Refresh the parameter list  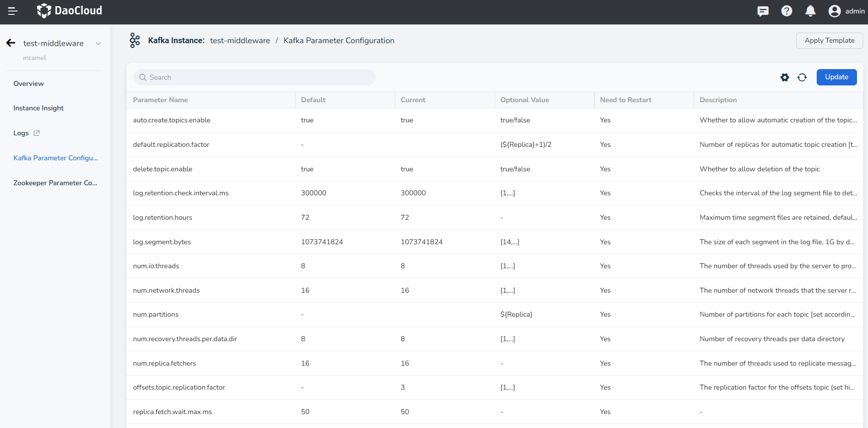802,77
